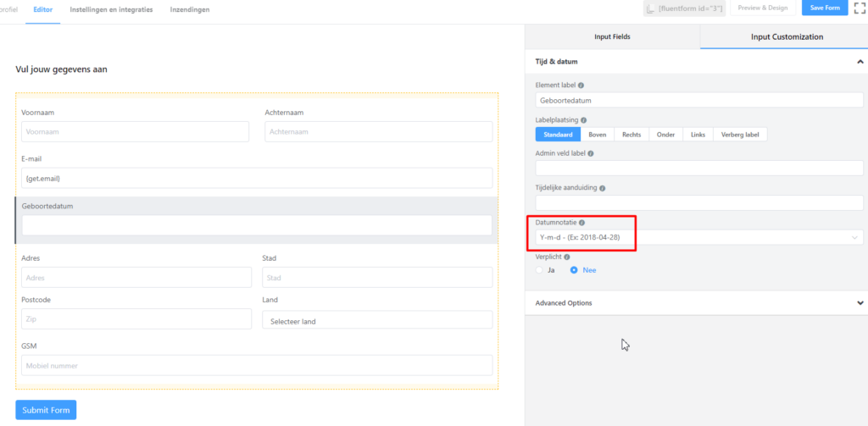Choose the Verberg label placement option

click(x=739, y=134)
